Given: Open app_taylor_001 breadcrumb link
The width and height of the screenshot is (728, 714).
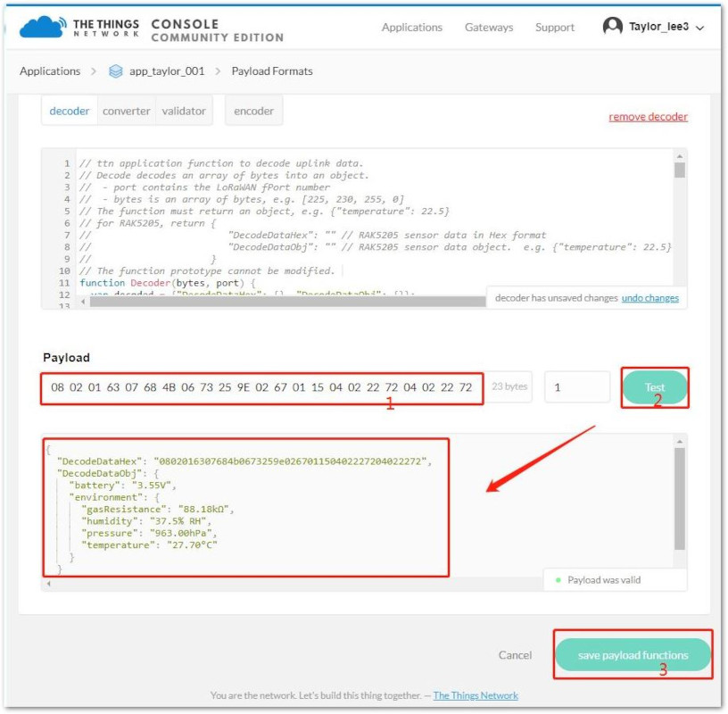Looking at the screenshot, I should pos(167,71).
